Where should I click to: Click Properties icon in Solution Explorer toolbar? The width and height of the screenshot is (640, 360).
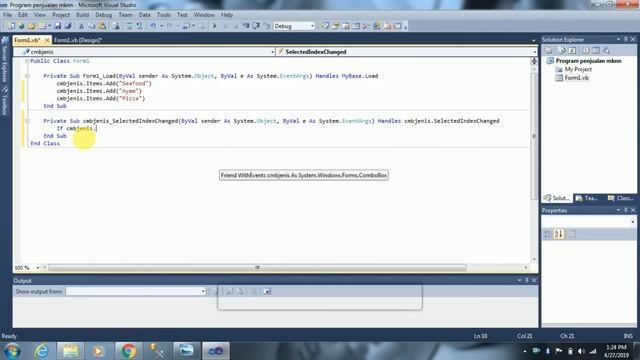pyautogui.click(x=549, y=51)
